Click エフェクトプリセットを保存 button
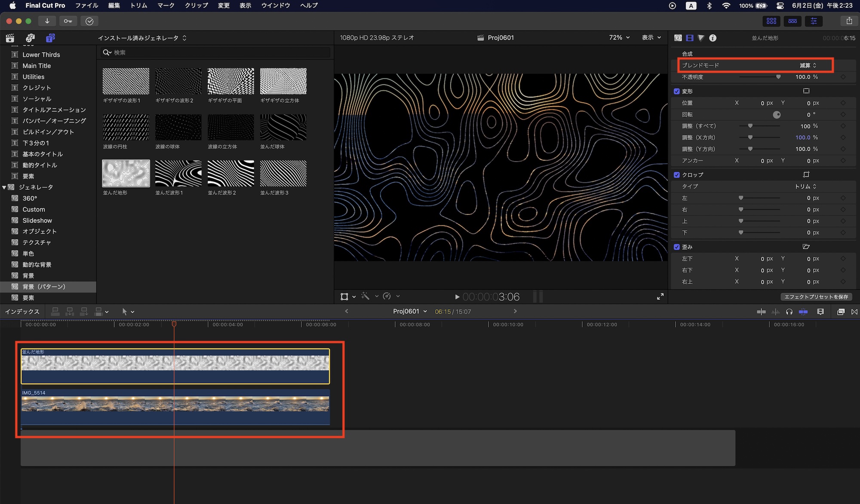The width and height of the screenshot is (860, 504). 816,297
